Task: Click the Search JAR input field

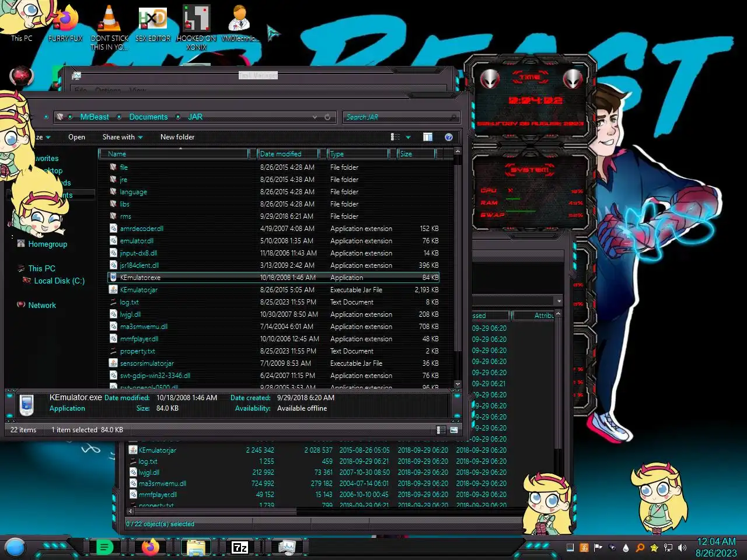Action: tap(400, 117)
